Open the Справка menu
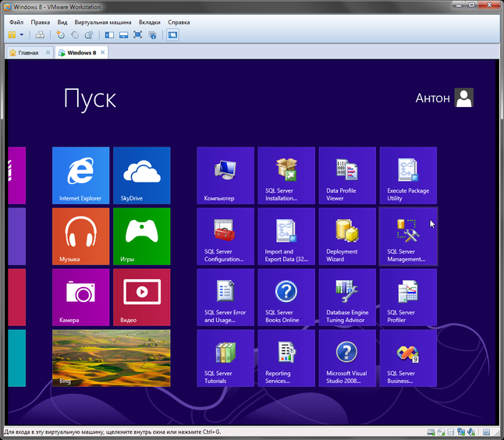The width and height of the screenshot is (504, 440). pos(179,22)
